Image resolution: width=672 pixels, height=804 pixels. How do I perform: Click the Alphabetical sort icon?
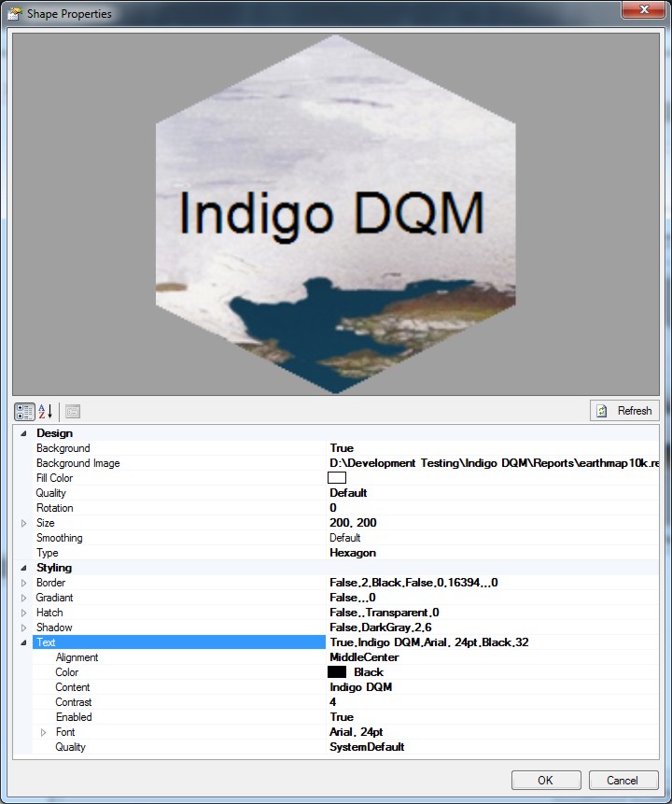pos(46,411)
